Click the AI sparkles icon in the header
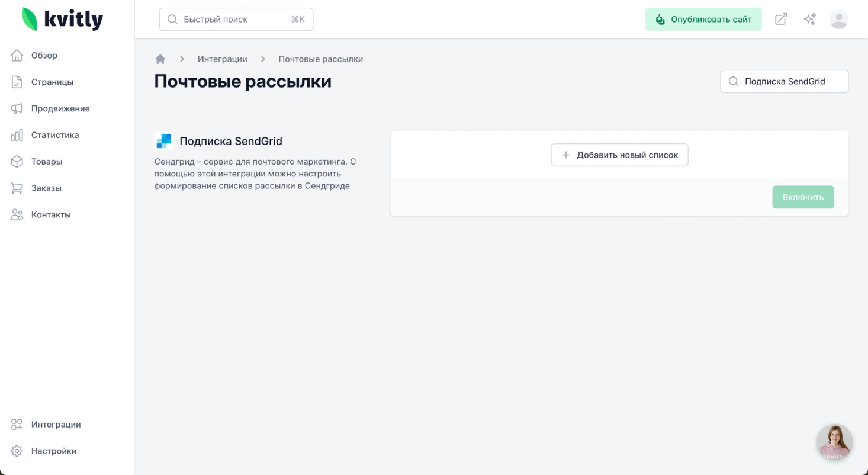The image size is (868, 475). tap(810, 20)
